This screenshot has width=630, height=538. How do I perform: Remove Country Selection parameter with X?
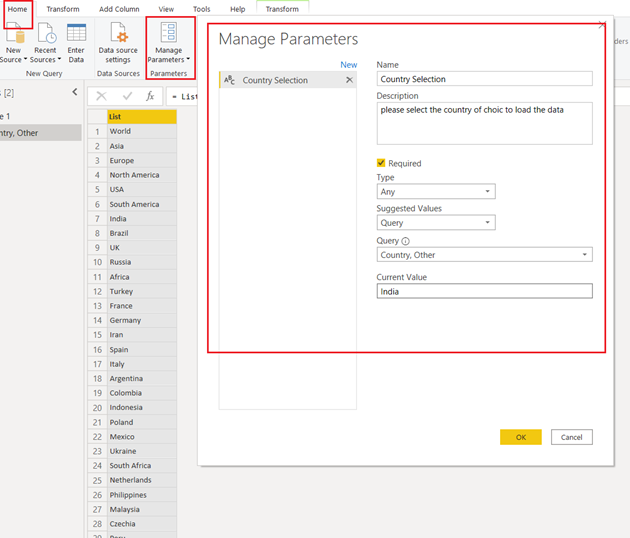(349, 80)
